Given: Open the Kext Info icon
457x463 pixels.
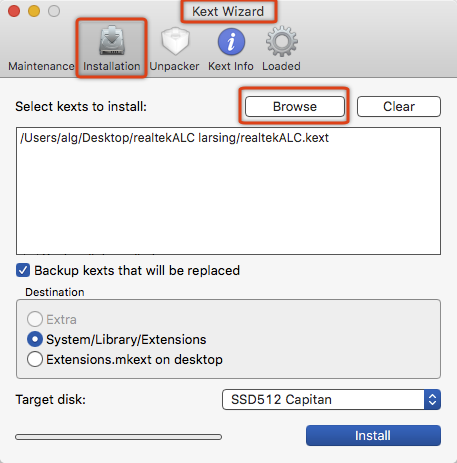Looking at the screenshot, I should point(231,42).
